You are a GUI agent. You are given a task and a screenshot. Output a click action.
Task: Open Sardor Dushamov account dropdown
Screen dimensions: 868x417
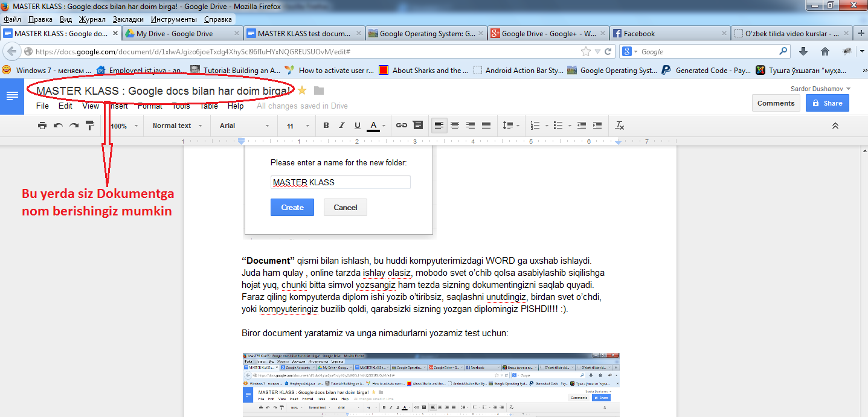(x=820, y=89)
